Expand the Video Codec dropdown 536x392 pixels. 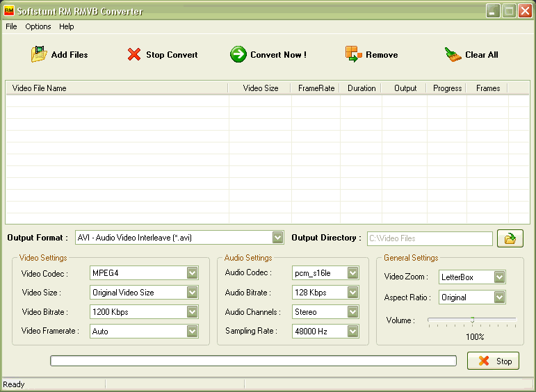[x=192, y=273]
